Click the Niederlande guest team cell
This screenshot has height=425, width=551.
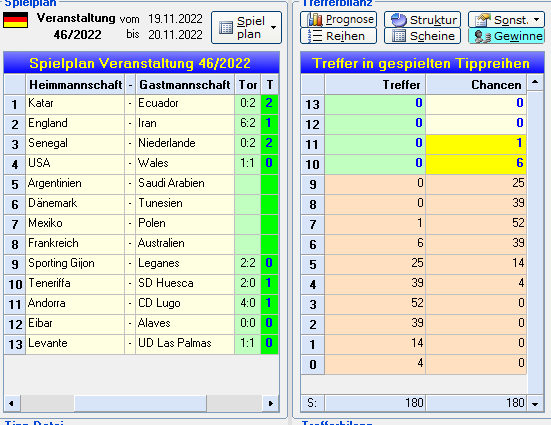[x=185, y=143]
